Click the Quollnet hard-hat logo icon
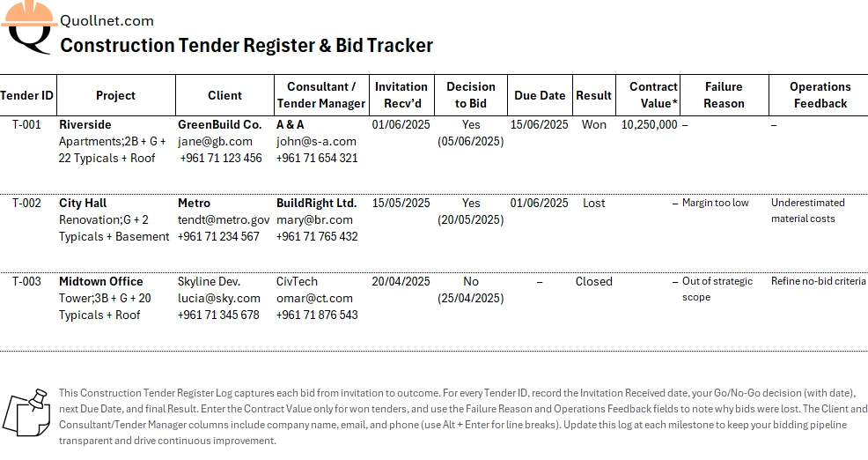868x460 pixels. pyautogui.click(x=29, y=26)
